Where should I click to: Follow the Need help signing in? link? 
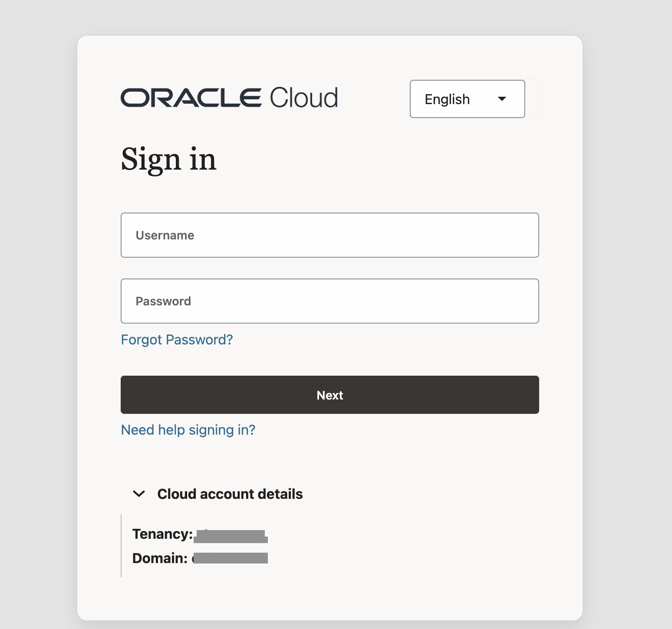[x=188, y=430]
